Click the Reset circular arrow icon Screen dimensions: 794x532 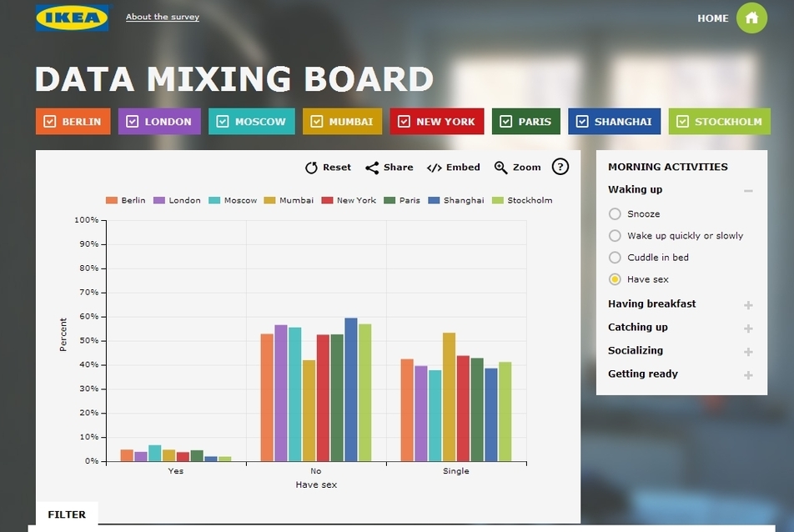pos(311,168)
